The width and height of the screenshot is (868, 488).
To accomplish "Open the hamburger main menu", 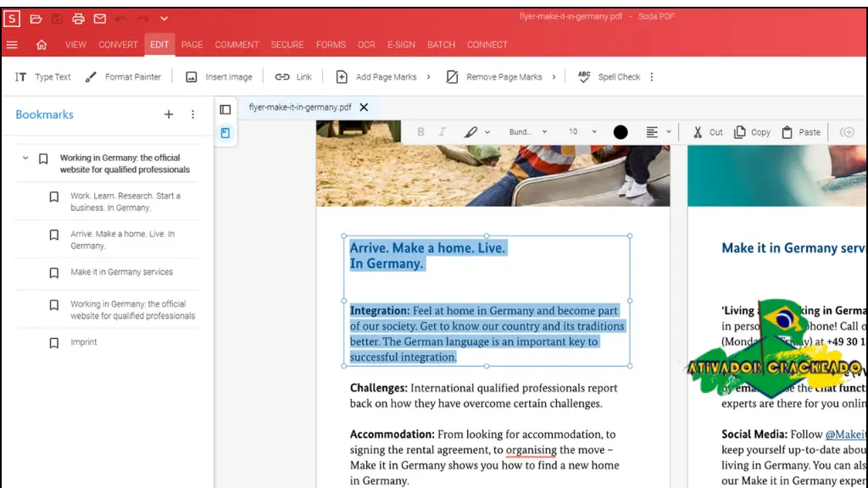I will pyautogui.click(x=12, y=45).
